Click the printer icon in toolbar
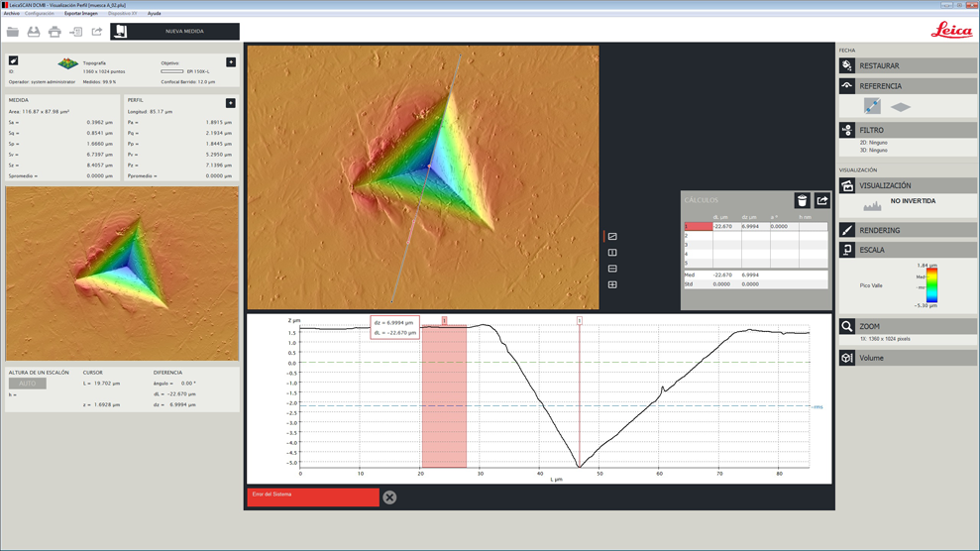Viewport: 980px width, 551px height. coord(54,32)
